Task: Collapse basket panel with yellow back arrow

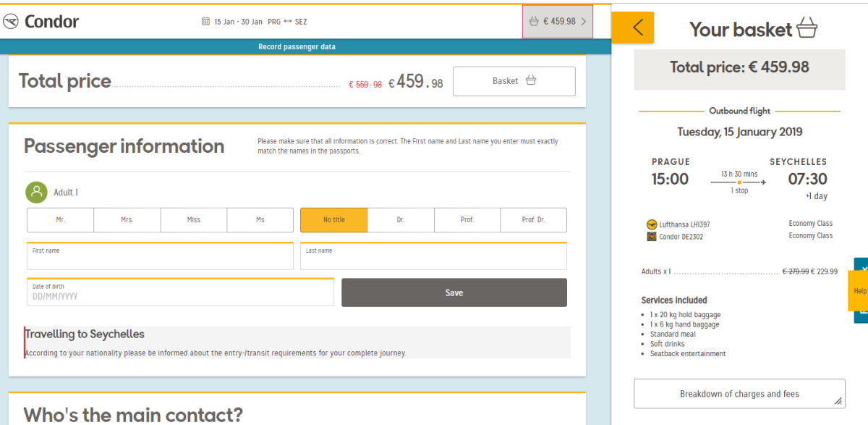Action: point(633,28)
